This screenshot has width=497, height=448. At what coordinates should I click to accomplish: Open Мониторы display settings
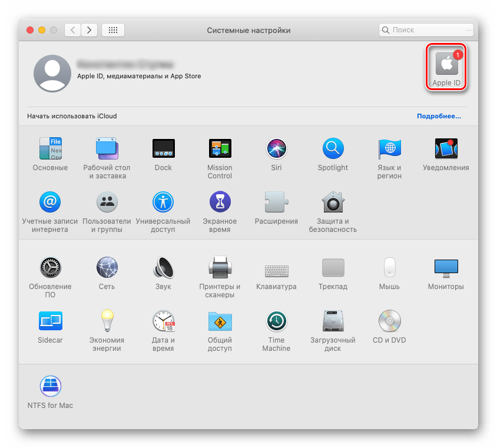tap(446, 267)
